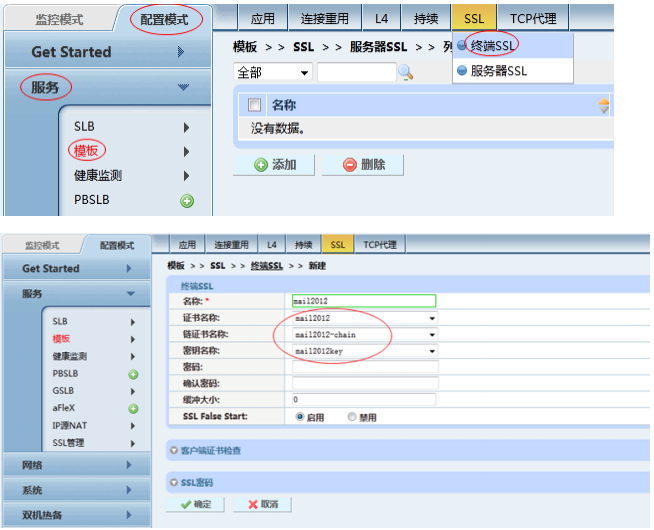Expand the 双机热备 sidebar section
The height and width of the screenshot is (530, 654).
click(x=76, y=515)
